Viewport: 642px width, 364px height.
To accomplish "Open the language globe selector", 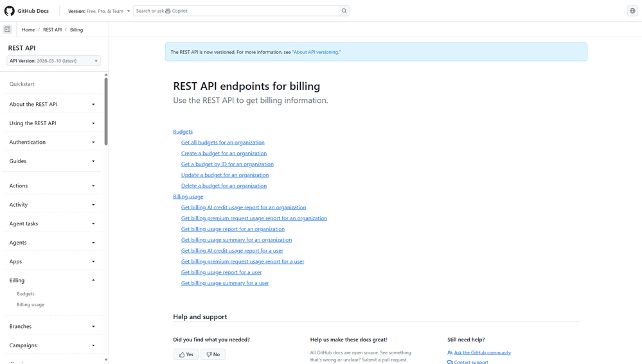I will (x=632, y=11).
